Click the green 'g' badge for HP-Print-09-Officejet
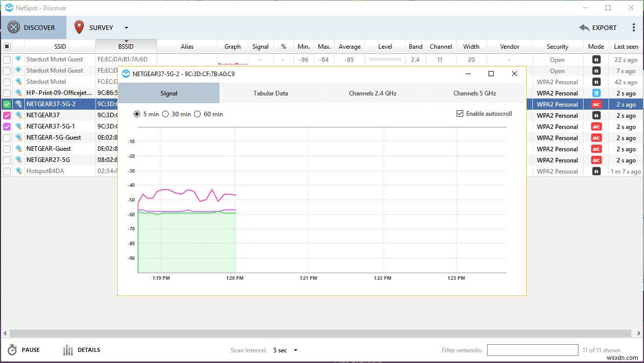 [595, 93]
